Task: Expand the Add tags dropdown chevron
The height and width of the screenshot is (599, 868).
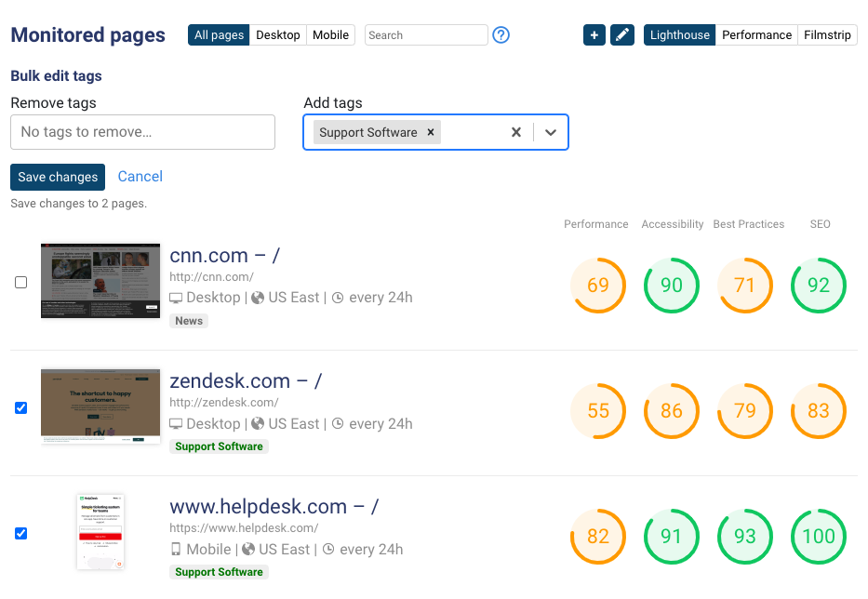Action: tap(550, 132)
